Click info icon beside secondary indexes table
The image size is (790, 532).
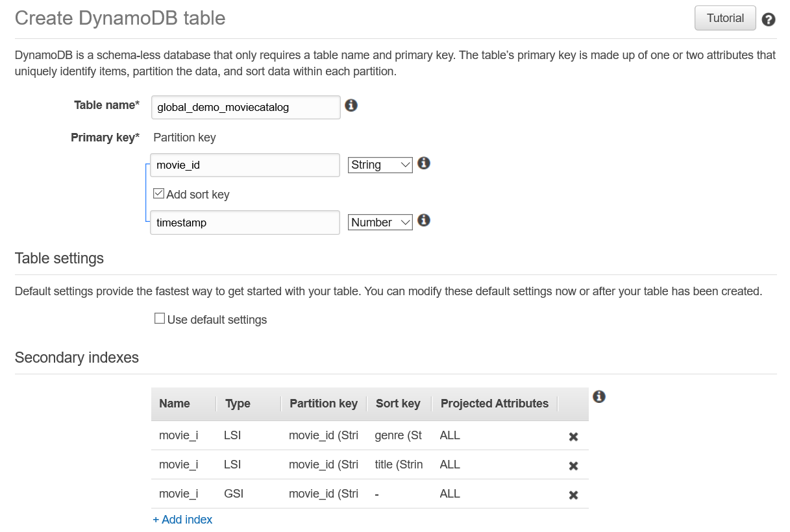point(599,396)
